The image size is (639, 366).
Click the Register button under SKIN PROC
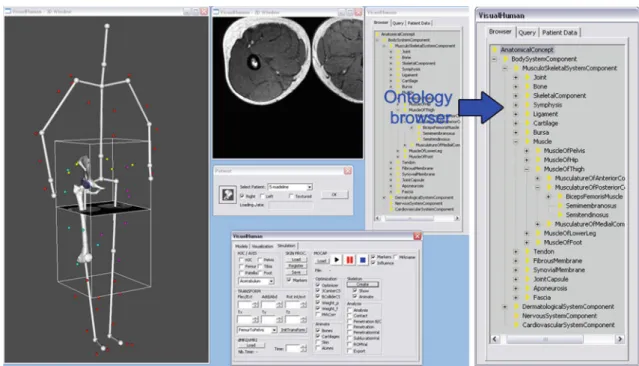tap(296, 266)
